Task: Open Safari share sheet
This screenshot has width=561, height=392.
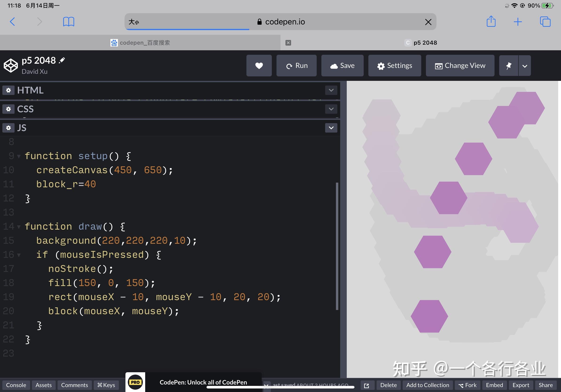Action: coord(491,22)
